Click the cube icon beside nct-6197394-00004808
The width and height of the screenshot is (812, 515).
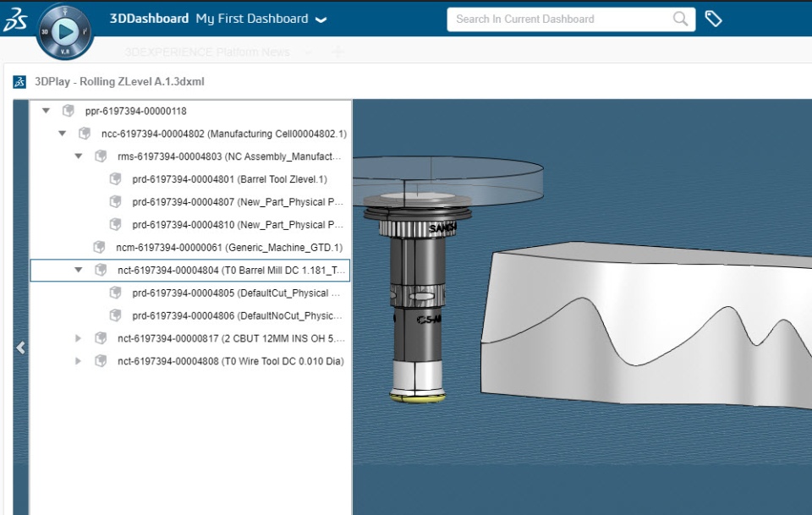(101, 361)
